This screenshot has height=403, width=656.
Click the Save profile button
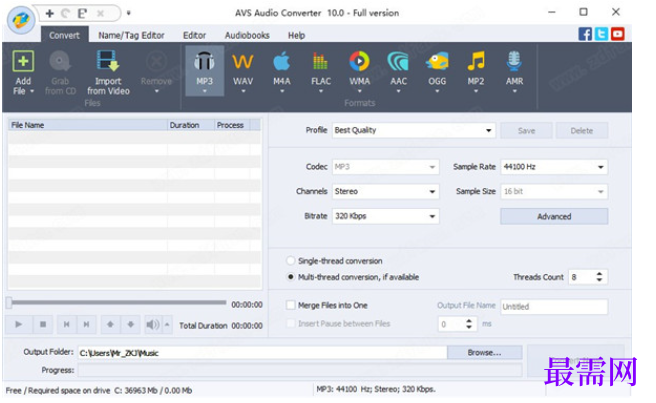pyautogui.click(x=526, y=131)
